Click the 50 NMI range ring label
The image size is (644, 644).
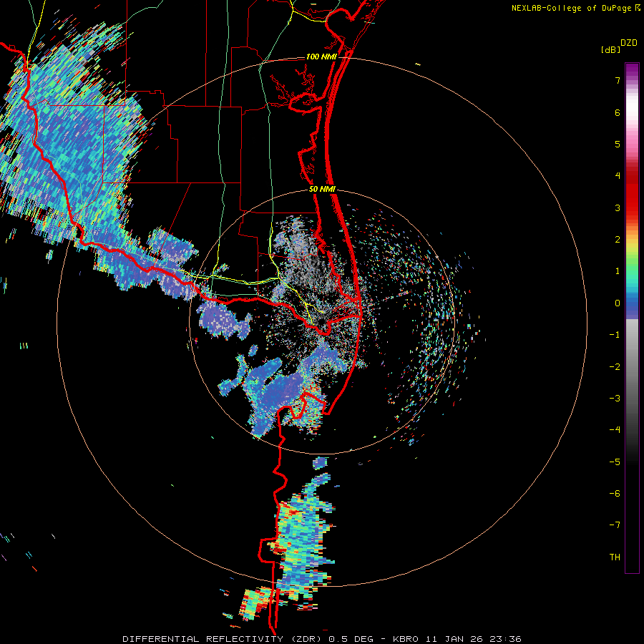pyautogui.click(x=323, y=190)
